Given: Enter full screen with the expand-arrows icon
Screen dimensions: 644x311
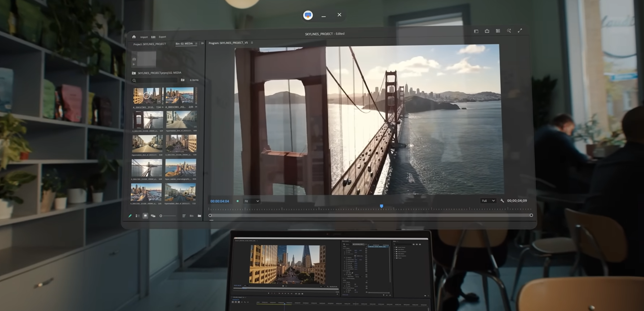Looking at the screenshot, I should click(x=520, y=31).
